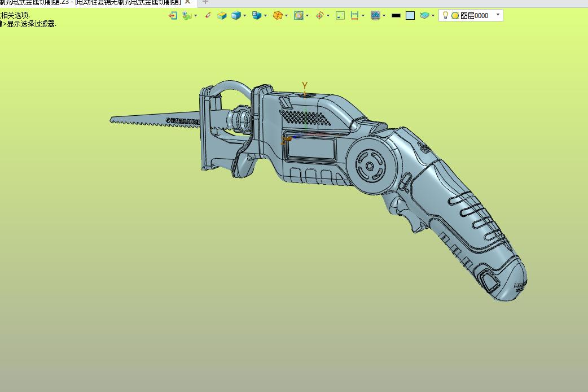Click the saw blade on the model
Screen dimensions: 588x392
point(155,119)
